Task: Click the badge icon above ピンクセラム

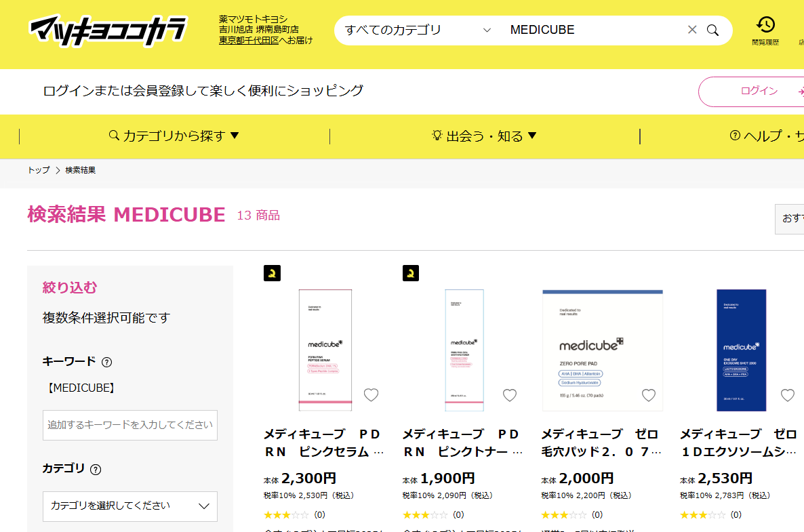Action: pos(272,273)
